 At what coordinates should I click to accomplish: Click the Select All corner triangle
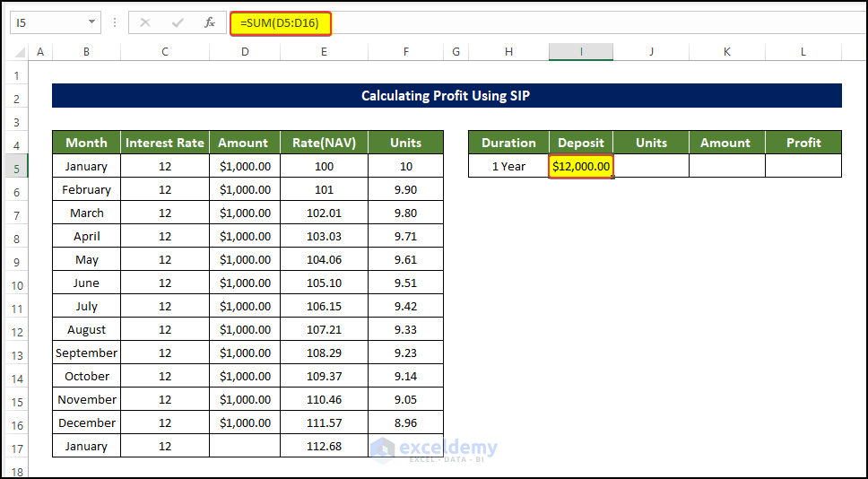(x=20, y=52)
